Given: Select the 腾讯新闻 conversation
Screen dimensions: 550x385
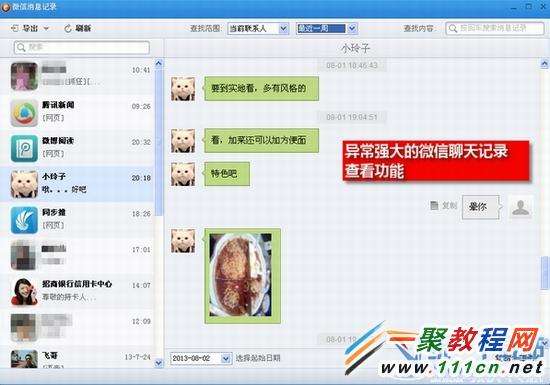Looking at the screenshot, I should (x=77, y=113).
